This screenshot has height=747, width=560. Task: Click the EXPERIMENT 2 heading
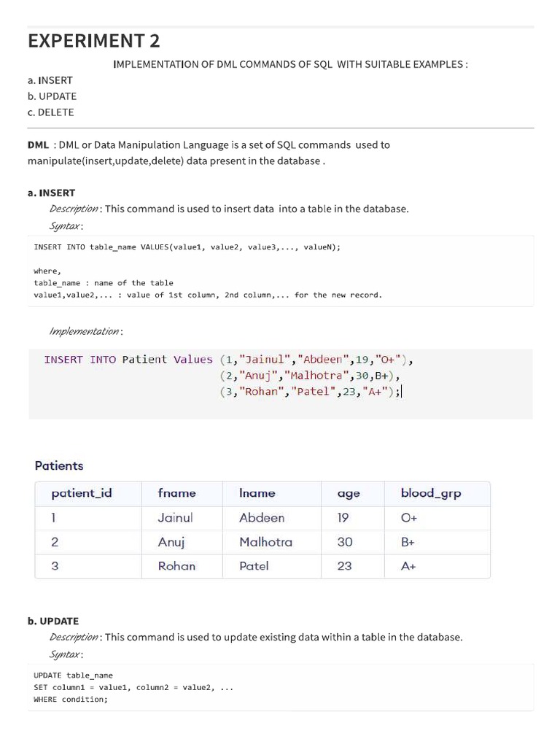(94, 41)
